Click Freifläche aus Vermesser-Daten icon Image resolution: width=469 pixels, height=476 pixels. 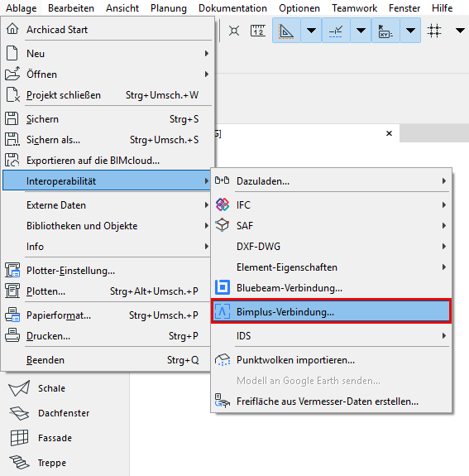(x=222, y=401)
